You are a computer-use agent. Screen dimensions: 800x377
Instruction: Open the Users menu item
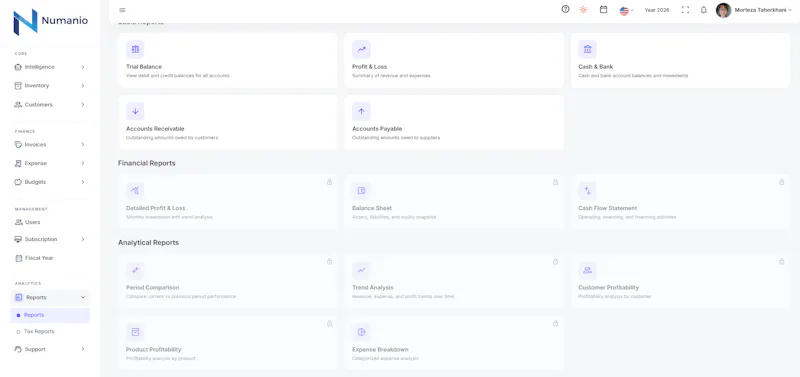coord(50,222)
